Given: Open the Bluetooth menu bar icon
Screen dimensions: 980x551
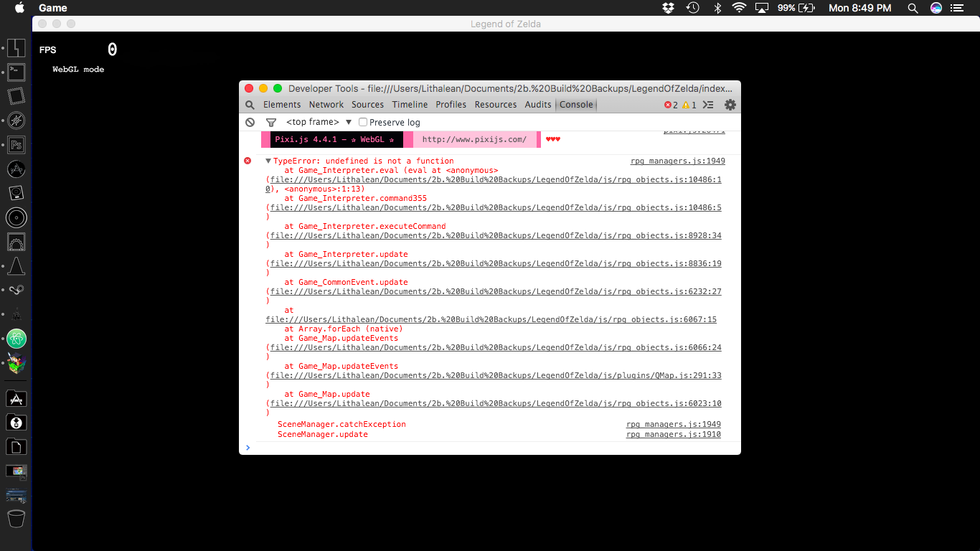Looking at the screenshot, I should point(717,8).
